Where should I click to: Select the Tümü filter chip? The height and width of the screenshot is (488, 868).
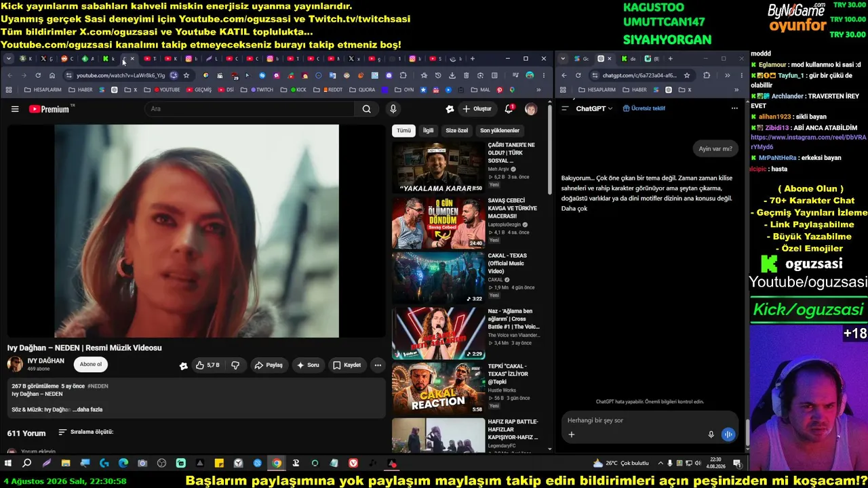403,130
